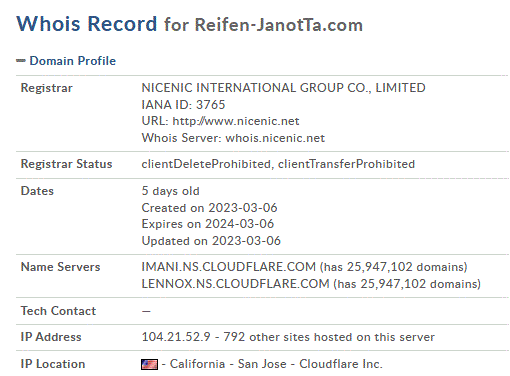Click IP 104.21.52.9 with 792 other sites
The width and height of the screenshot is (510, 376).
point(288,337)
